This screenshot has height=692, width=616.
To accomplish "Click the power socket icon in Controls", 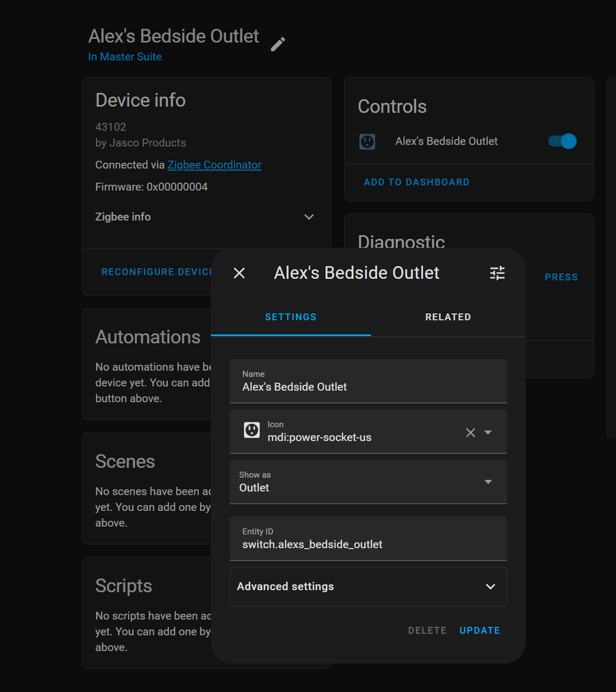I will [367, 141].
